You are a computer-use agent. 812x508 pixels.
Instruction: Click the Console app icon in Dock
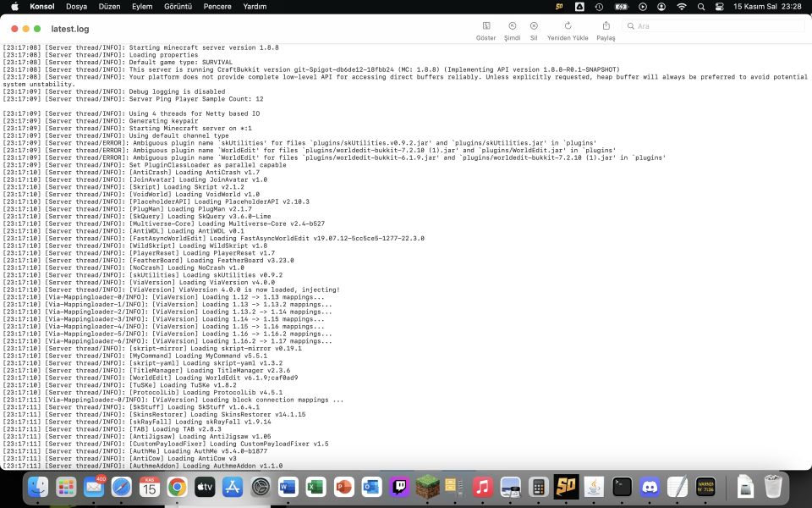(705, 488)
